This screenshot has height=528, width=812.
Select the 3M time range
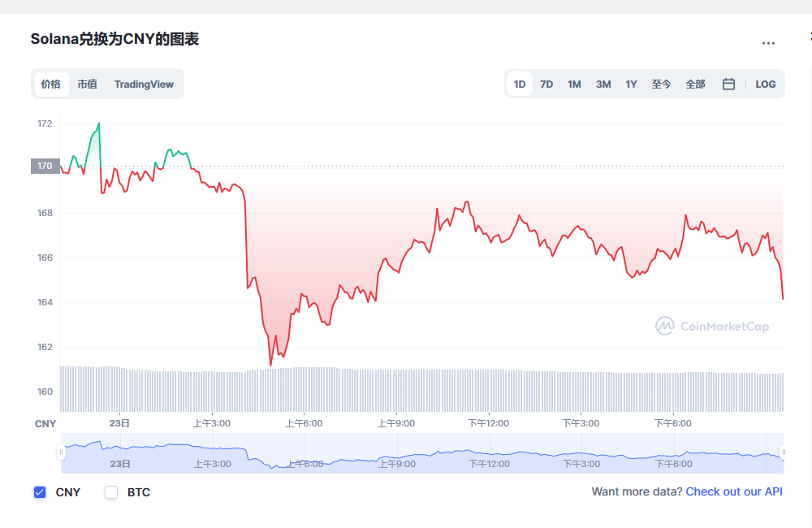point(603,84)
